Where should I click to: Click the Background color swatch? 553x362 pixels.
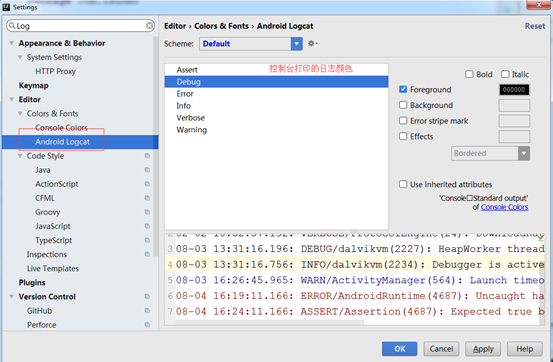(x=514, y=105)
